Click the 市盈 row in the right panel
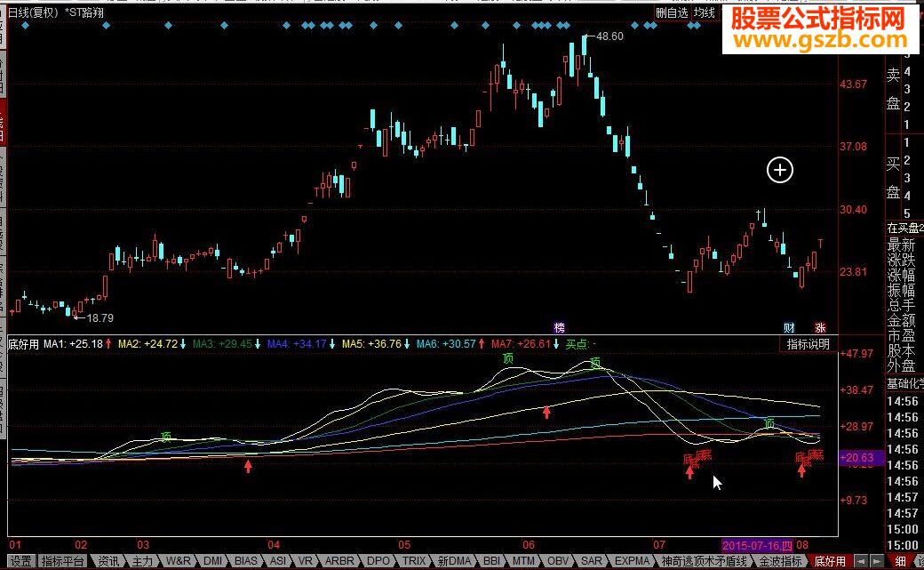 pos(902,336)
